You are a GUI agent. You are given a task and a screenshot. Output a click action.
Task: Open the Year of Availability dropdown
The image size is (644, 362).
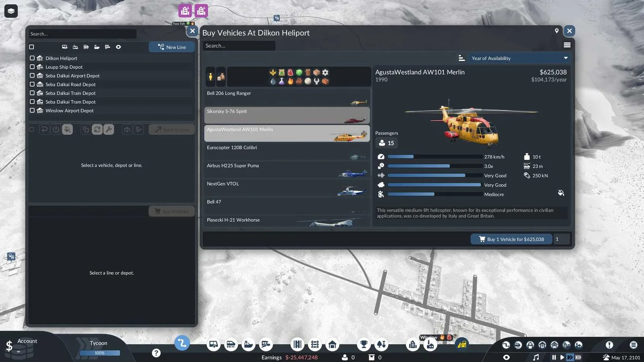click(519, 58)
